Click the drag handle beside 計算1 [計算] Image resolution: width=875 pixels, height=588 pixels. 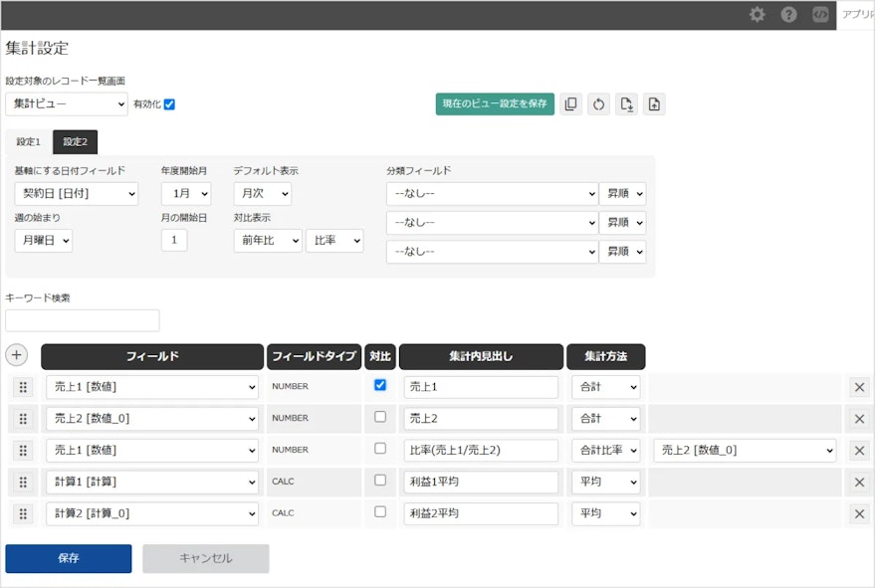[x=22, y=482]
